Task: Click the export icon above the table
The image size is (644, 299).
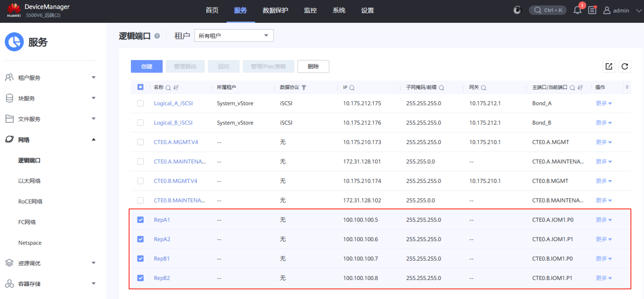Action: [609, 67]
